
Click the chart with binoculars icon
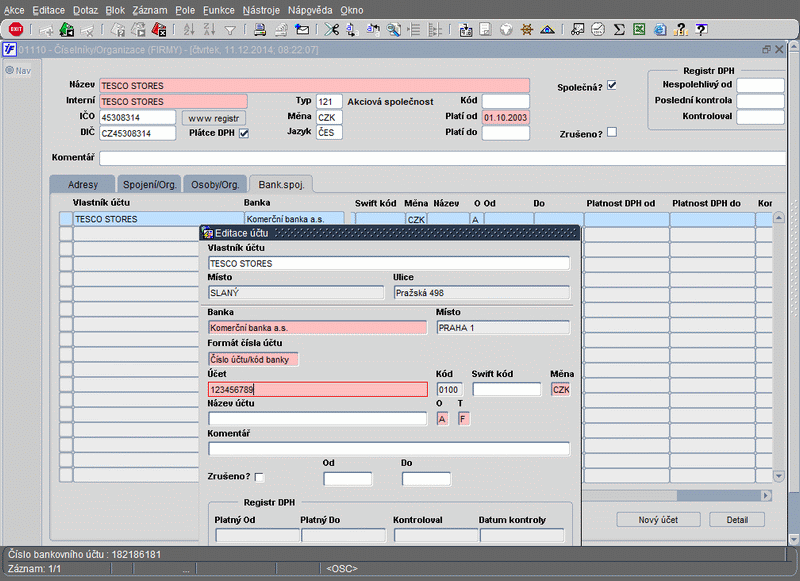(x=577, y=30)
